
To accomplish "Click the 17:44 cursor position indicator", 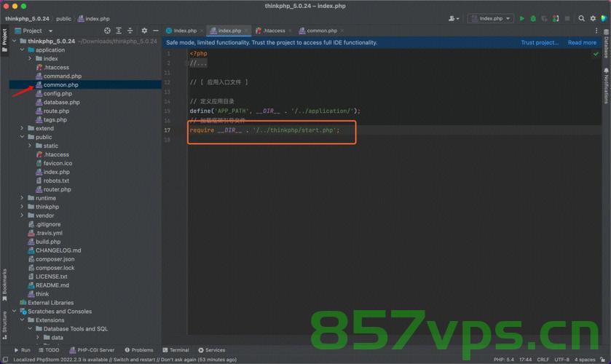I will (x=525, y=360).
